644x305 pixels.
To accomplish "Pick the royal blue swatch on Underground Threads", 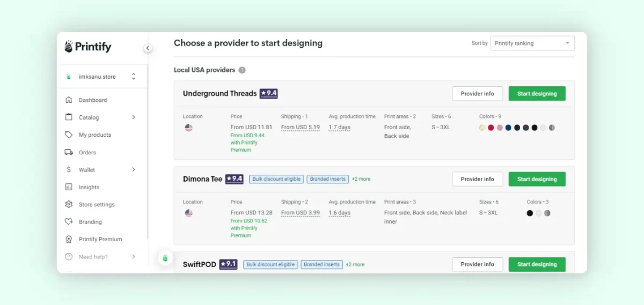I will click(x=508, y=128).
